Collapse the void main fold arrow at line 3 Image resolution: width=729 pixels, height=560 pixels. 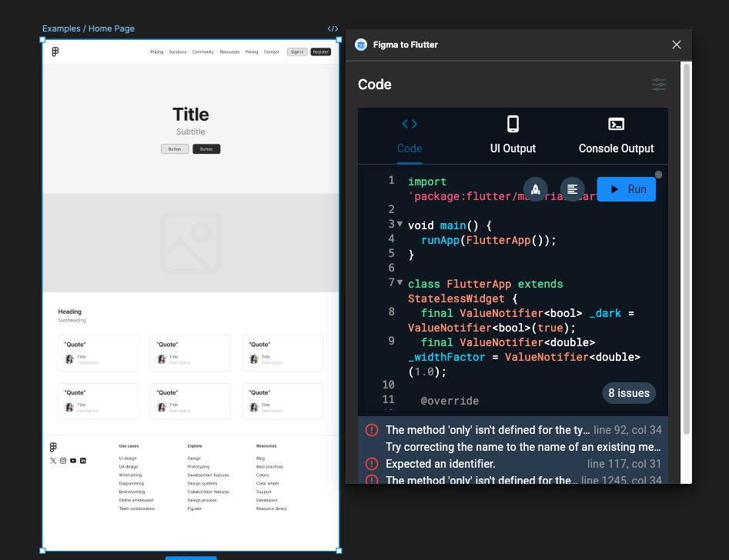(x=400, y=224)
